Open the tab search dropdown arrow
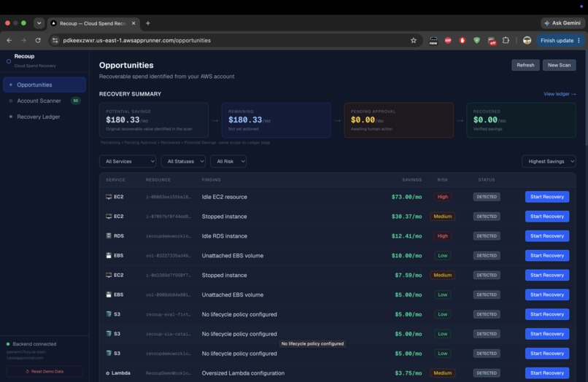This screenshot has width=588, height=382. (x=39, y=23)
